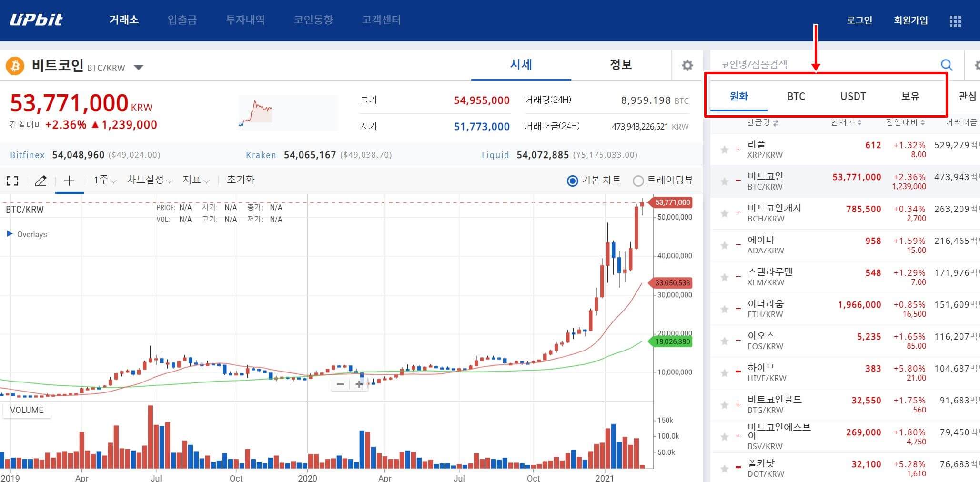Screen dimensions: 980x482
Task: Click the 53,771,000 price axis marker
Action: pos(671,202)
